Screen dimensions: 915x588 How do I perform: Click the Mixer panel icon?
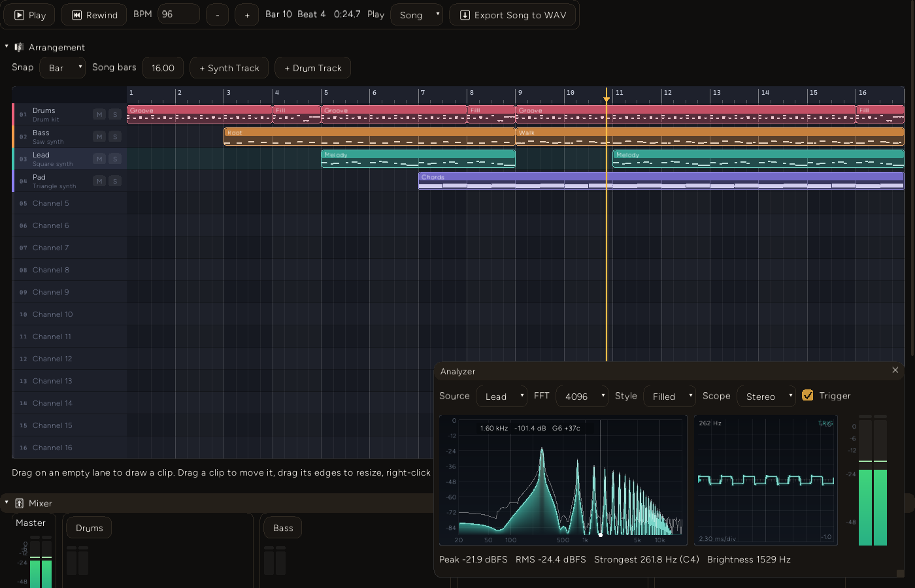pyautogui.click(x=20, y=503)
